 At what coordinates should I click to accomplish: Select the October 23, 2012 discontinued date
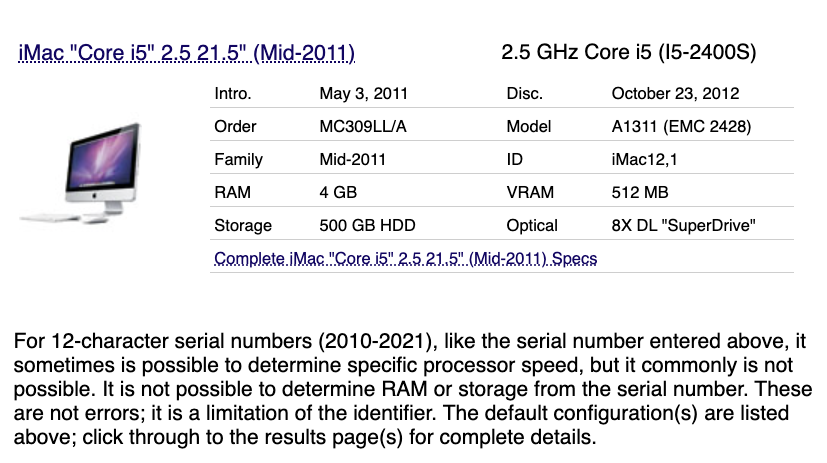tap(675, 93)
